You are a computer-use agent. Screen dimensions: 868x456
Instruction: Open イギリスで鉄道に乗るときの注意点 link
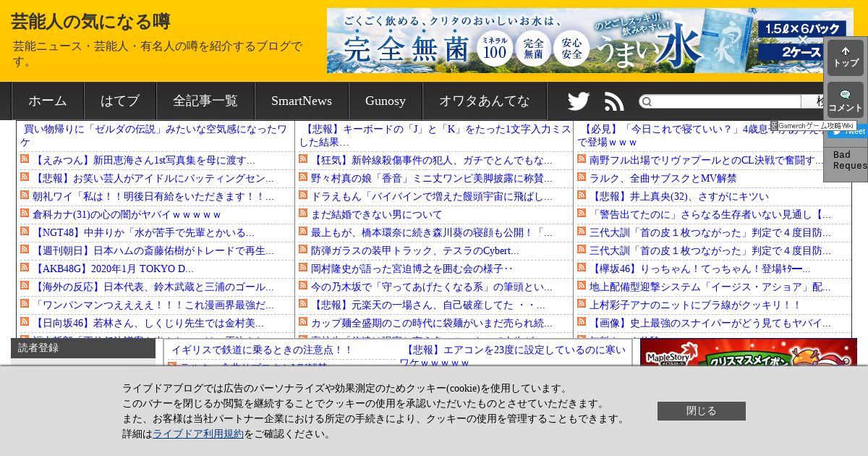(x=262, y=350)
